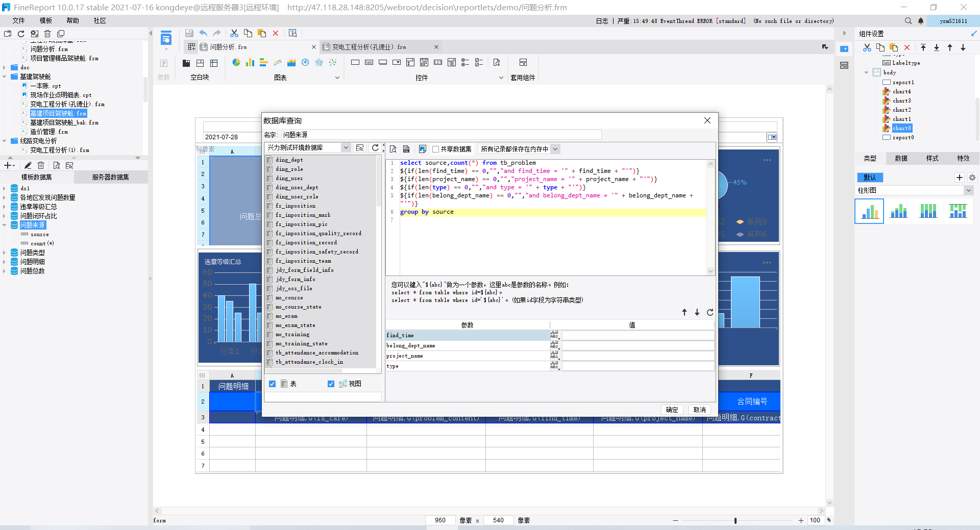Click the preview SQL query icon in dialog

pyautogui.click(x=393, y=149)
